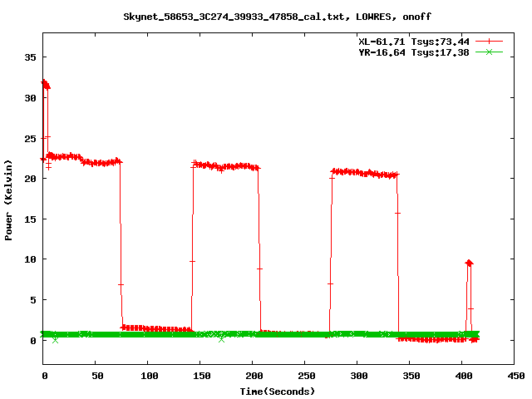Click y-axis tick label 20
532x399 pixels.
coord(30,179)
